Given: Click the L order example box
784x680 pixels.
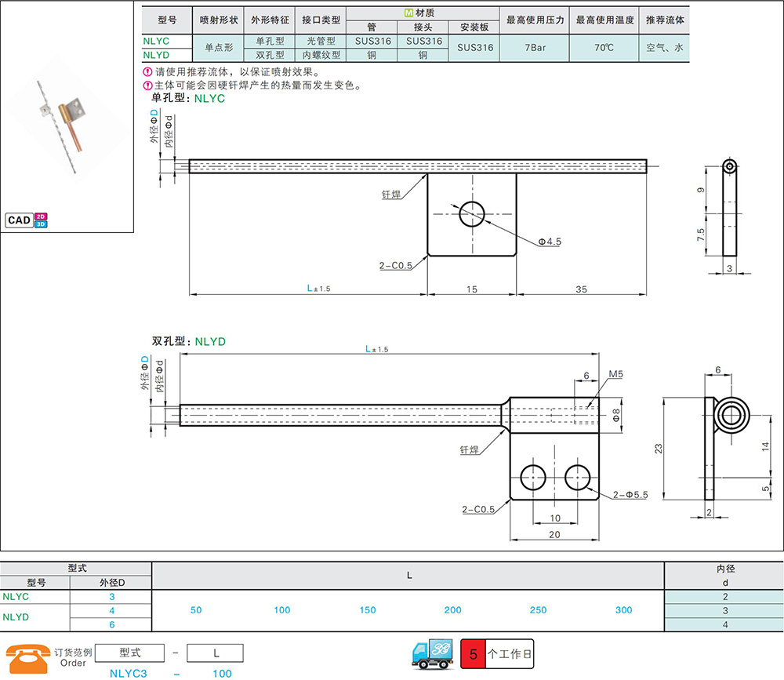Looking at the screenshot, I should coord(215,653).
